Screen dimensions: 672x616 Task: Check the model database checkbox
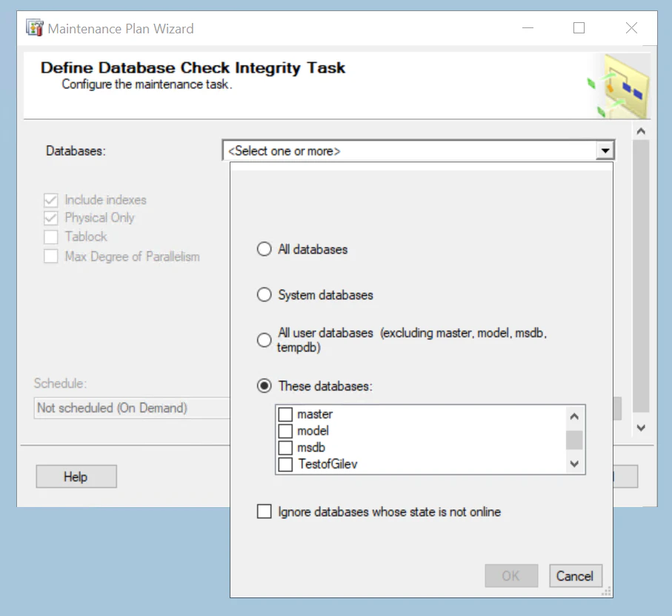285,431
